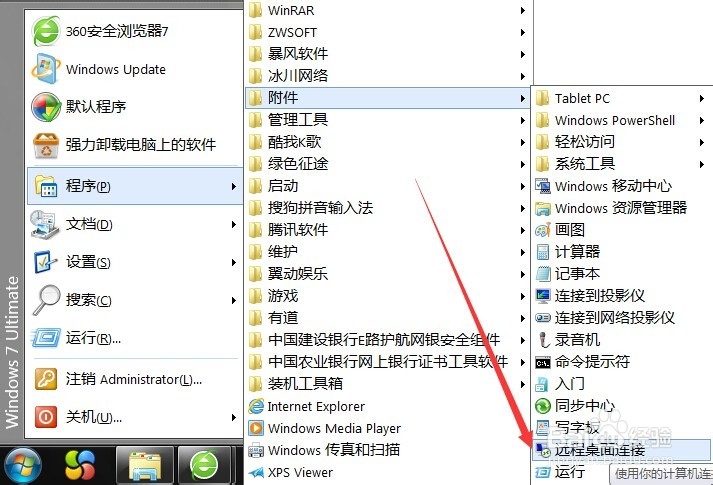Open the 绿色征途 folder
Screen dimensions: 713x485
(x=387, y=164)
